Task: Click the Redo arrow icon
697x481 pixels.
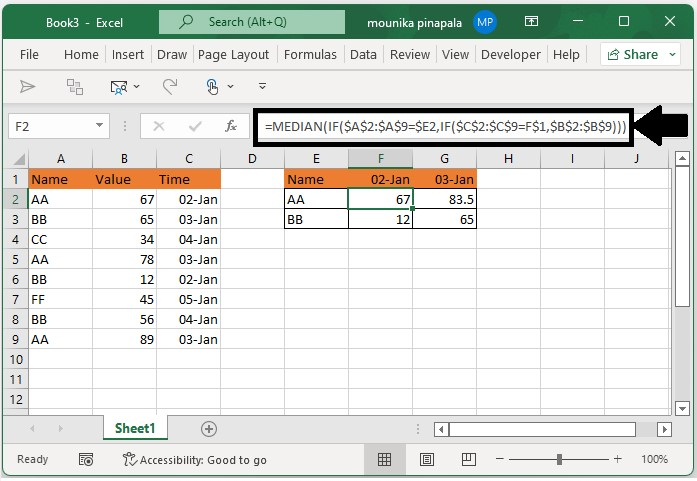Action: pos(170,86)
